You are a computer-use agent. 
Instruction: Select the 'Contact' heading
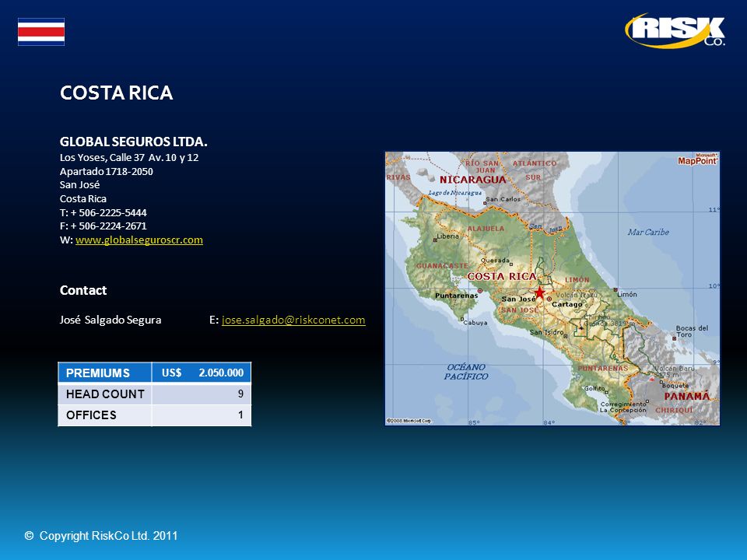(x=83, y=290)
